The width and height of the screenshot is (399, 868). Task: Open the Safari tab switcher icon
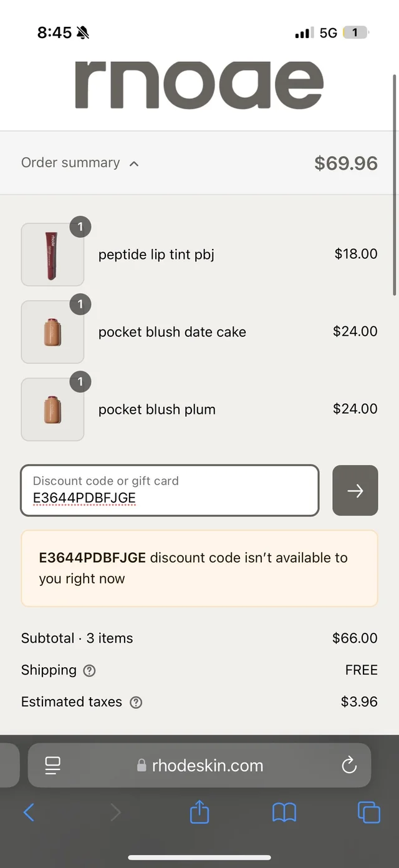pyautogui.click(x=368, y=812)
